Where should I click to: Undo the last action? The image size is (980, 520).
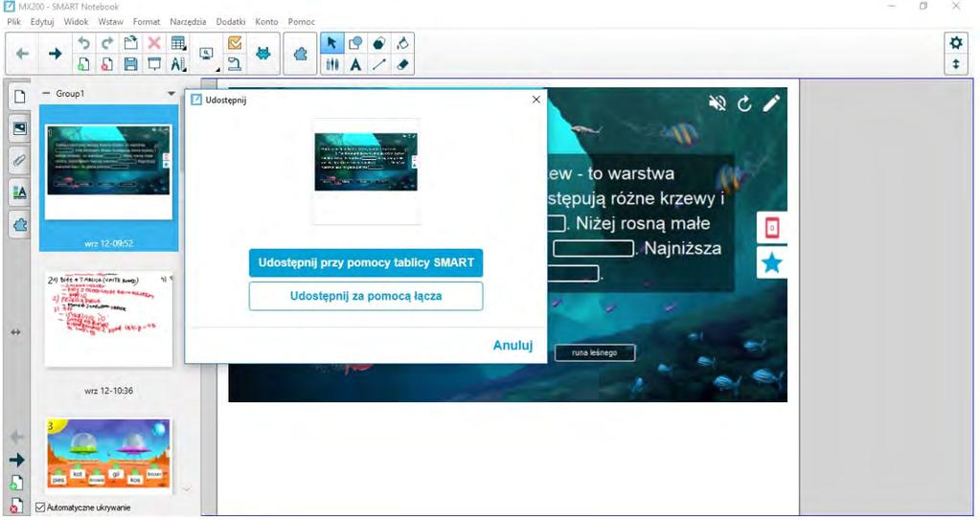pyautogui.click(x=83, y=43)
